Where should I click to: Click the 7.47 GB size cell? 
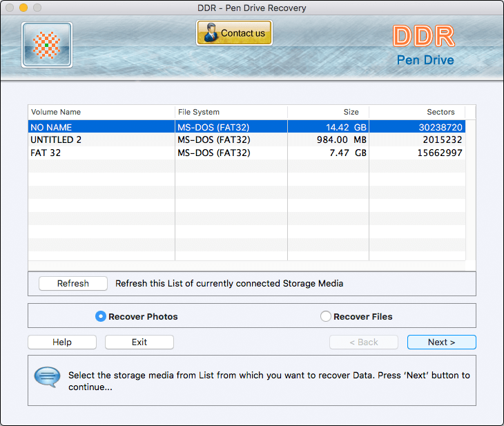click(x=328, y=153)
